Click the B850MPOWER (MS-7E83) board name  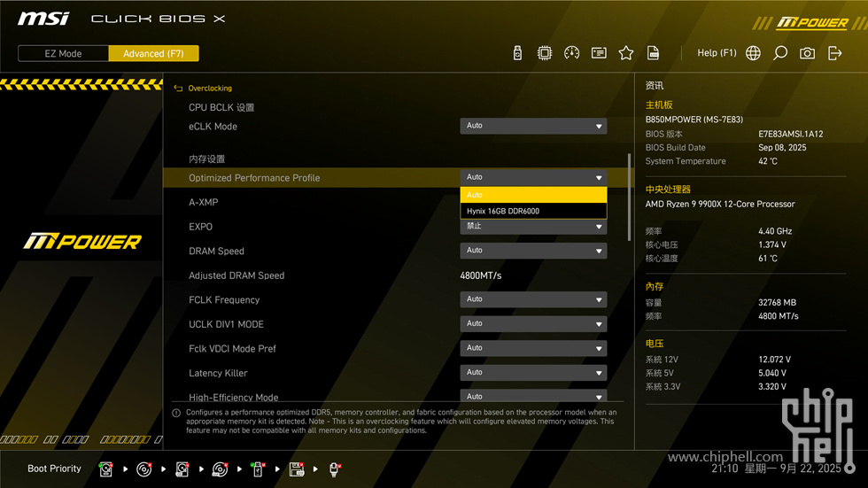pos(694,120)
